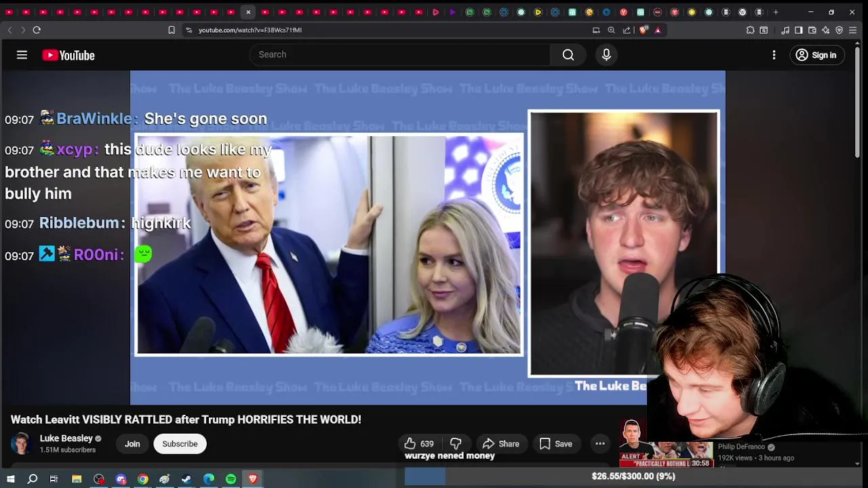This screenshot has width=868, height=488.
Task: Open picture-in-picture icon in address bar
Action: (596, 30)
